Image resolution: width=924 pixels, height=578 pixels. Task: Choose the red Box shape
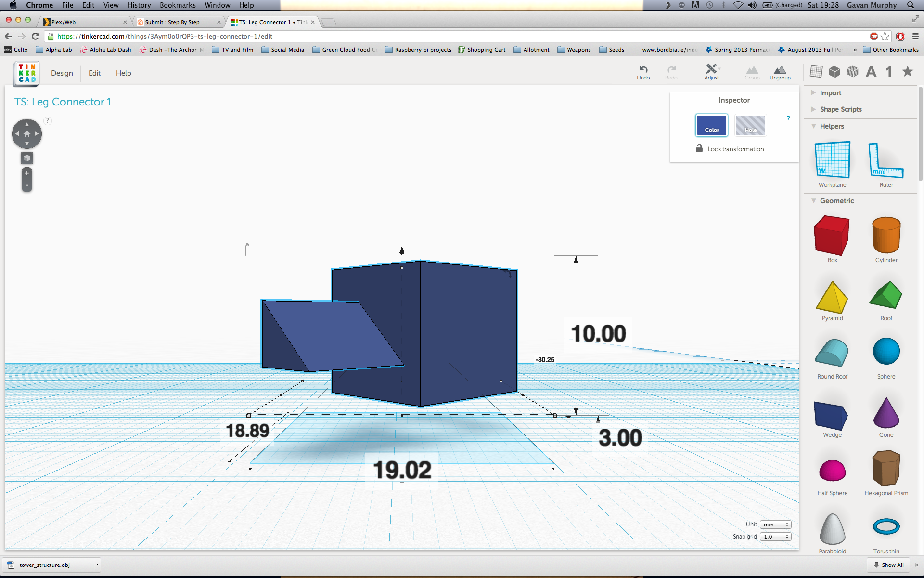coord(832,239)
